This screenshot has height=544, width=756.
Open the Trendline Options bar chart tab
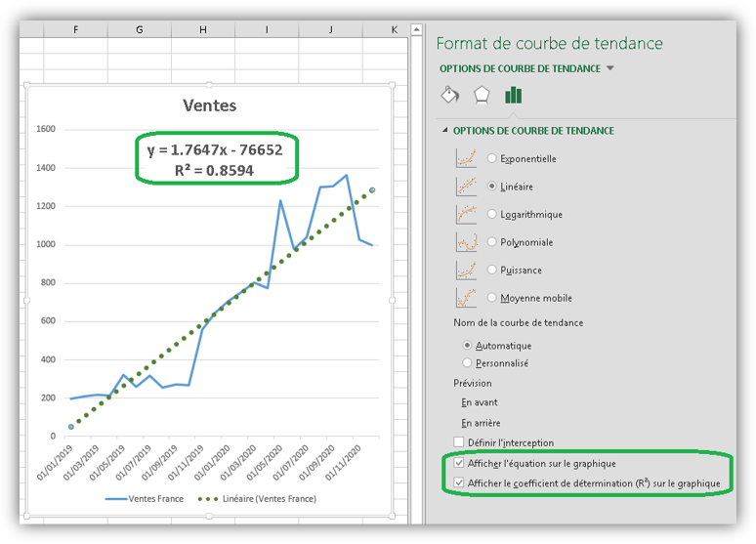point(513,95)
